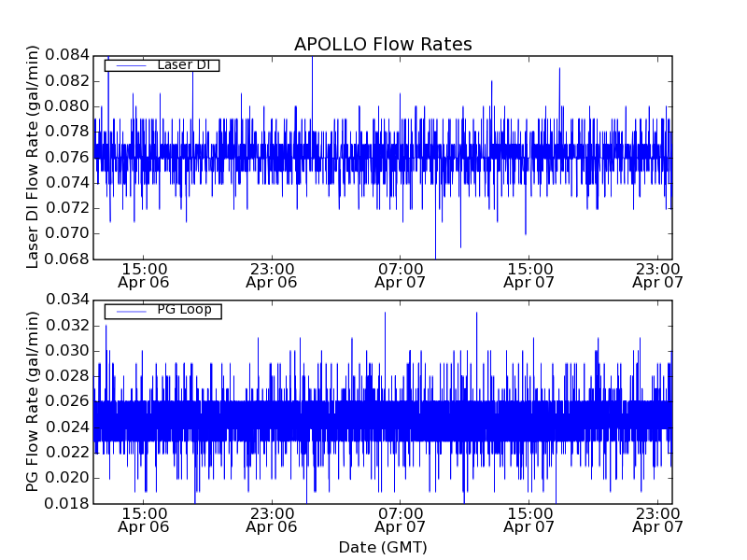This screenshot has width=747, height=560.
Task: Click the 0.030 y-axis tick label
Action: pos(67,351)
